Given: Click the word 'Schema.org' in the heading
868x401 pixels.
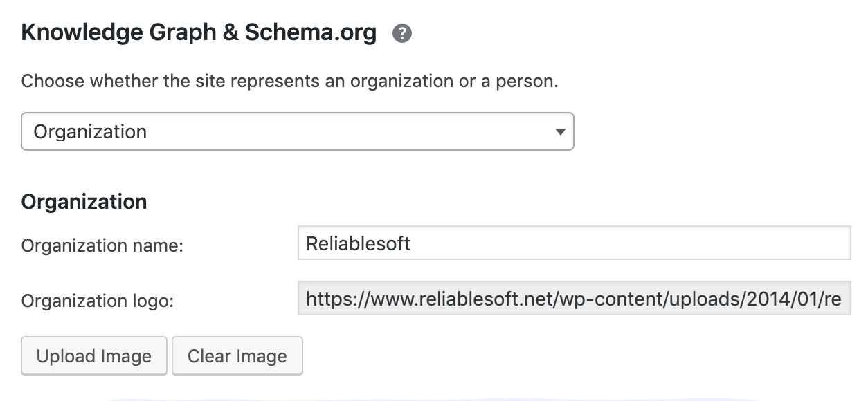Looking at the screenshot, I should click(311, 32).
